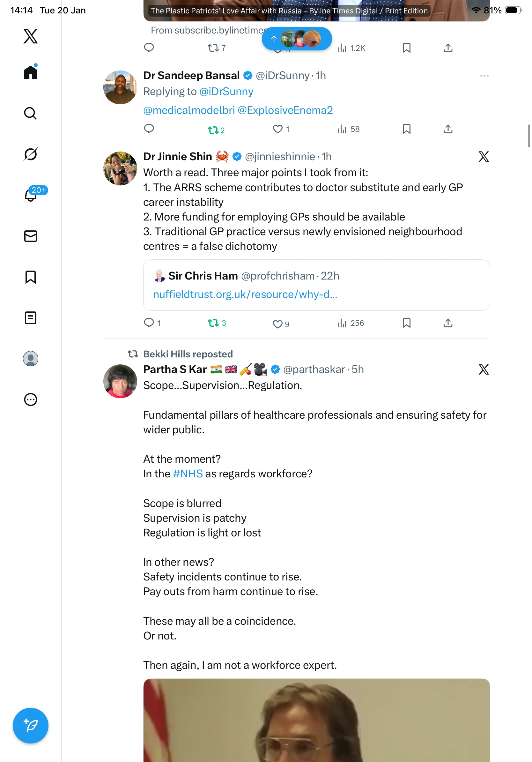Jump to new posts with the blue pill
The height and width of the screenshot is (762, 532).
pyautogui.click(x=297, y=39)
